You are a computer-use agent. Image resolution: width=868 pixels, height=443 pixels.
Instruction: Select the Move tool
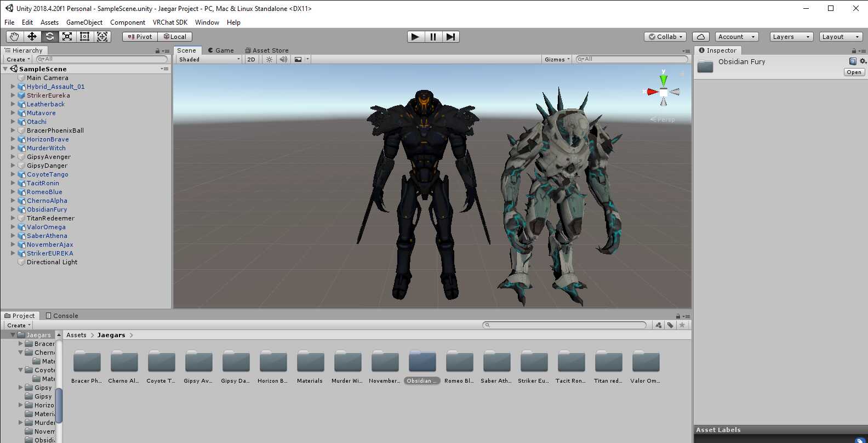pyautogui.click(x=32, y=37)
